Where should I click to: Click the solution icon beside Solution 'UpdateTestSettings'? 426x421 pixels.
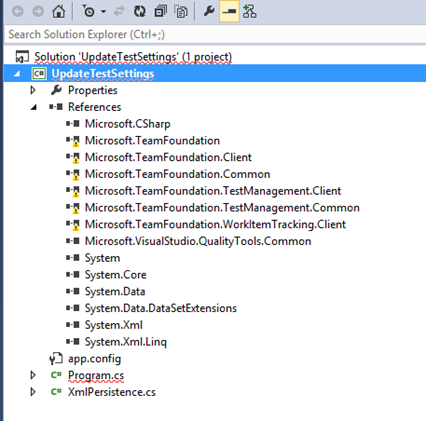pos(22,57)
